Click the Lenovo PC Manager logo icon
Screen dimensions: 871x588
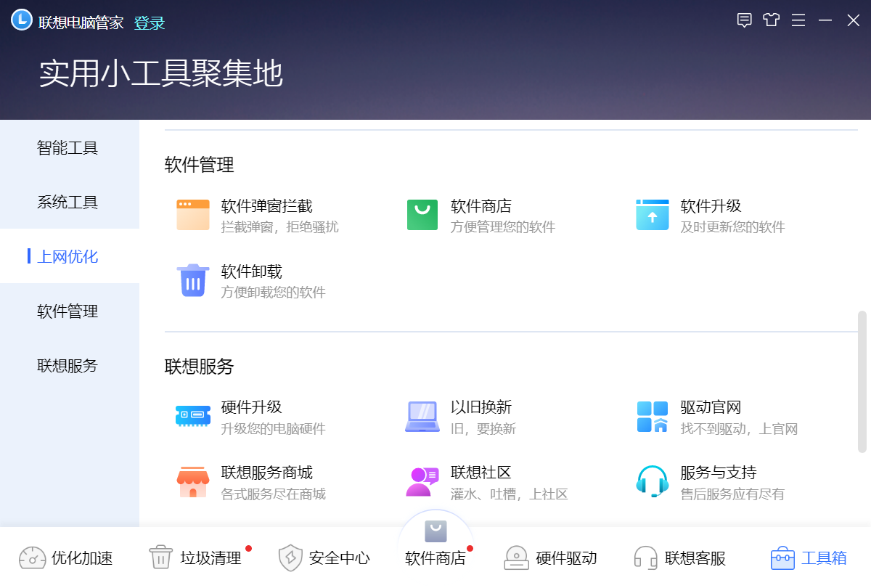[x=22, y=20]
